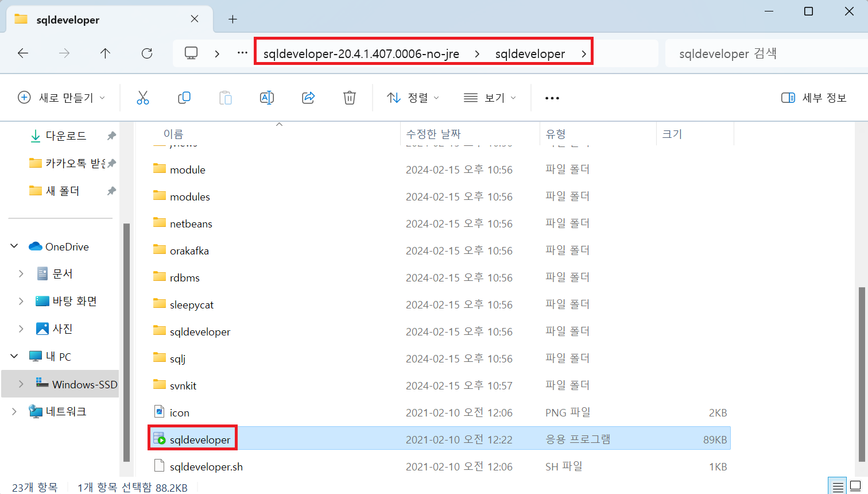The width and height of the screenshot is (868, 494).
Task: Toggle the 세부 정보 details pane
Action: (x=813, y=98)
